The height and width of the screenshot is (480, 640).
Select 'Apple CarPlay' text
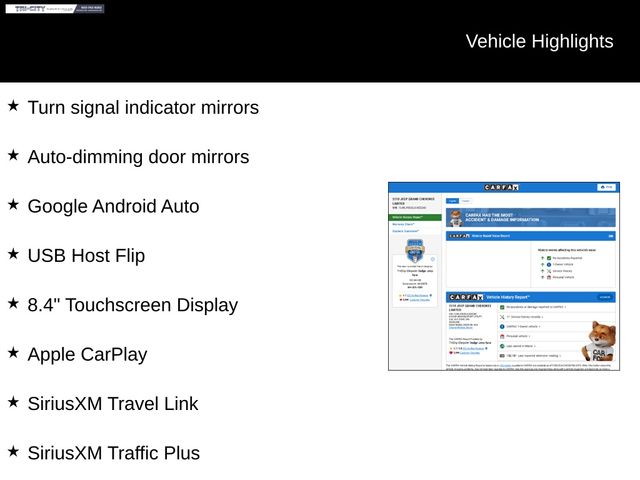[x=87, y=355]
